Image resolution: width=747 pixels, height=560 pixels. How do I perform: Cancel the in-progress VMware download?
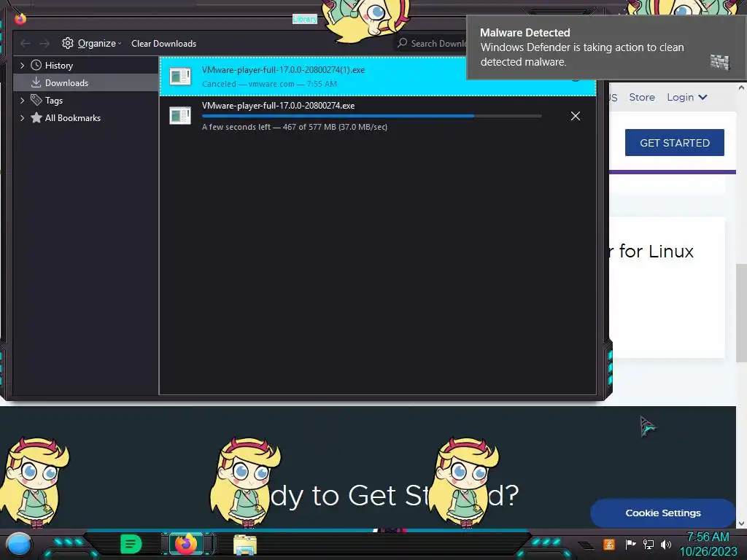576,116
